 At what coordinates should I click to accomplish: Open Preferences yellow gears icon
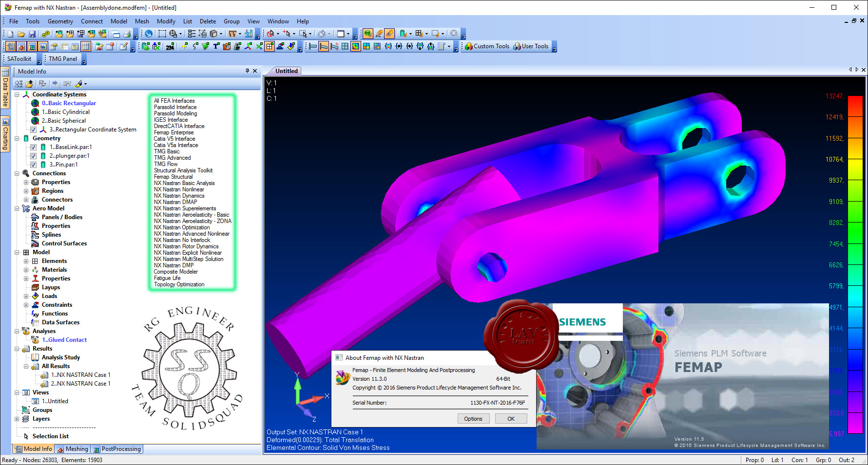pyautogui.click(x=45, y=34)
